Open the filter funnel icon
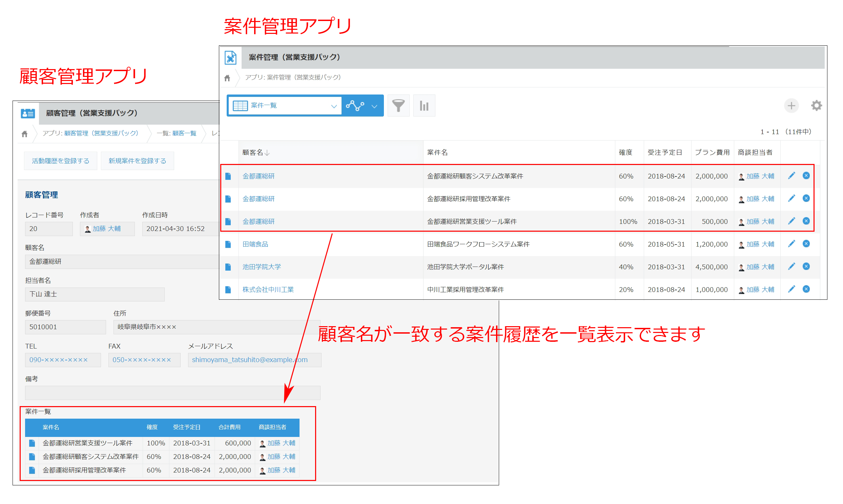Viewport: 843px width, 504px height. 398,106
